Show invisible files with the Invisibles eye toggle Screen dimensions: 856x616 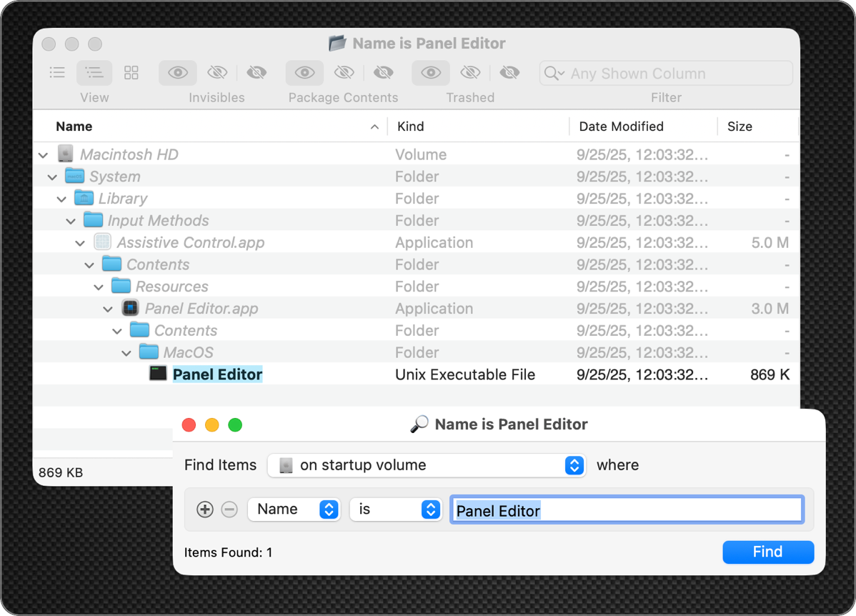click(177, 72)
